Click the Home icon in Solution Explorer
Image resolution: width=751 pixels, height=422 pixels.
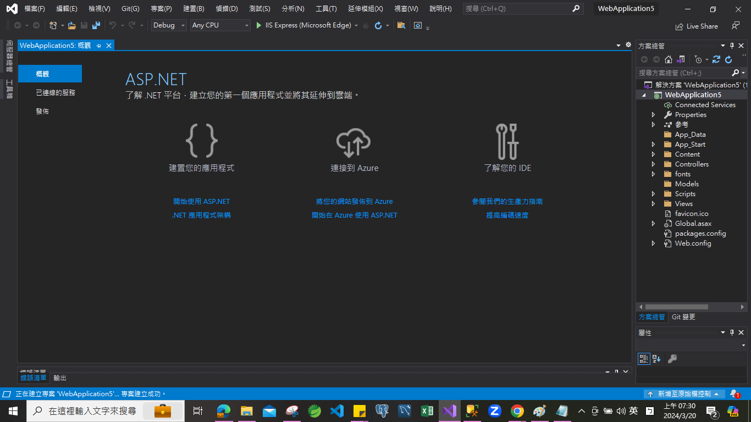(x=669, y=59)
